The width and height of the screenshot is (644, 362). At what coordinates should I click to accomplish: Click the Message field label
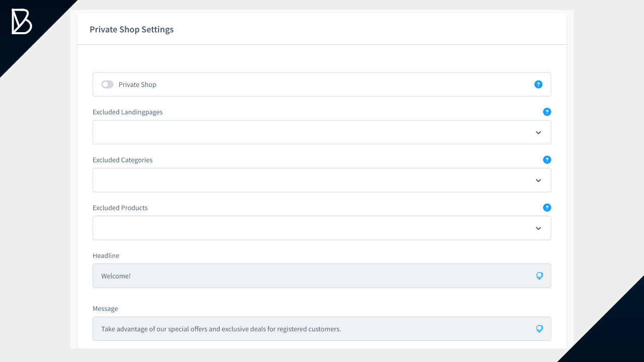click(105, 308)
